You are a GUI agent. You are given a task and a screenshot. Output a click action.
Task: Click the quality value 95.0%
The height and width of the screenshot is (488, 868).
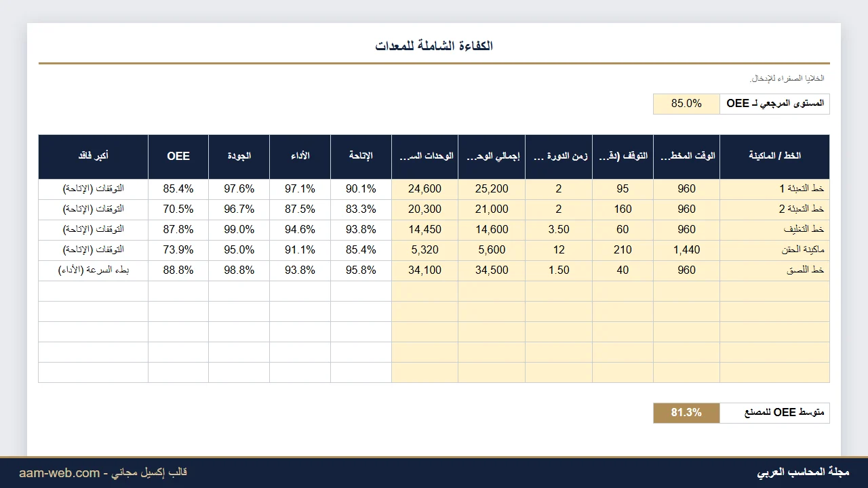coord(239,250)
